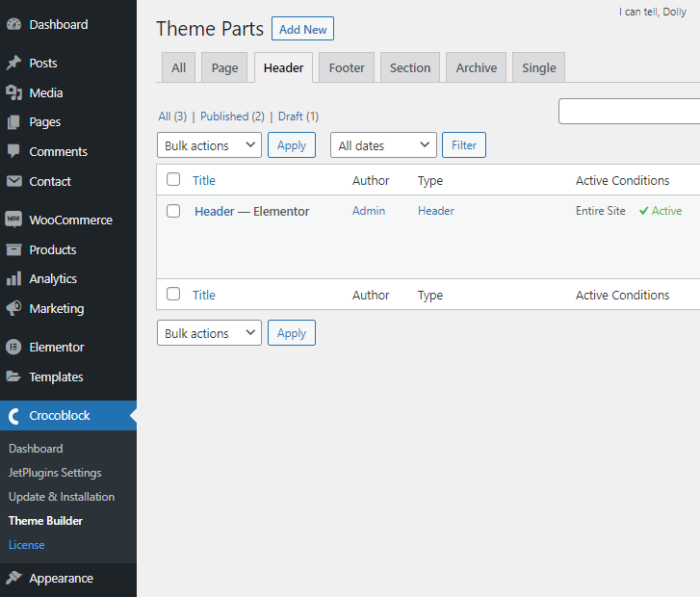The image size is (700, 597).
Task: Open the Appearance menu label
Action: [62, 579]
